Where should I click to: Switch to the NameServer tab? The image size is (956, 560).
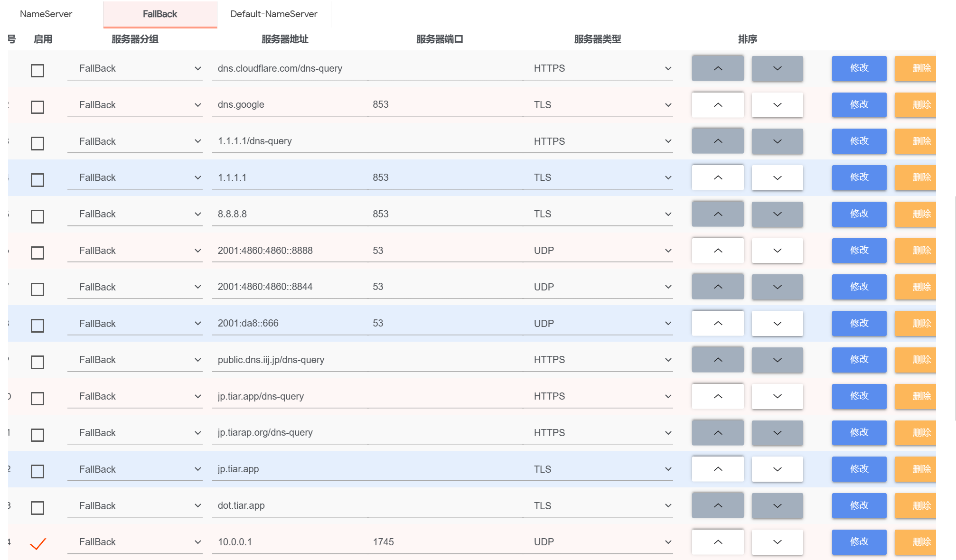(46, 14)
